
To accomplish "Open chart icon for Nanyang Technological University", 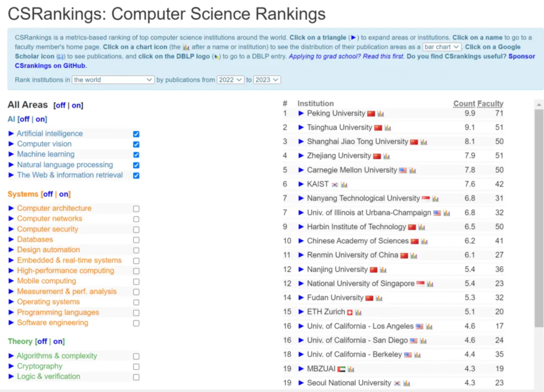I will [436, 198].
